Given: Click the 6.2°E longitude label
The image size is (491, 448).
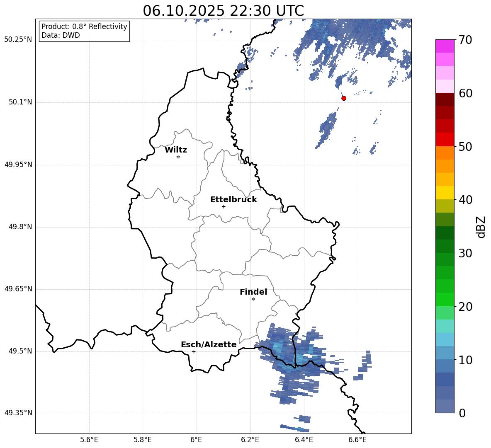Looking at the screenshot, I should (250, 440).
